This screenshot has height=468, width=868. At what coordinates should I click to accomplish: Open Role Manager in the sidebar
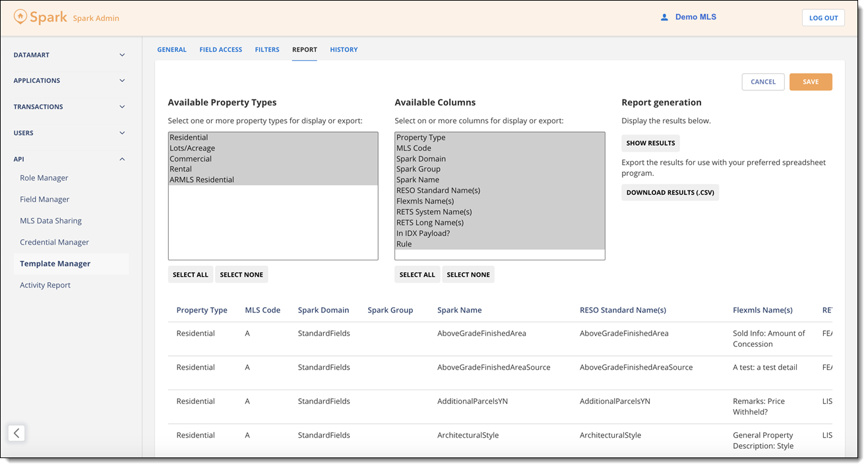pos(44,178)
